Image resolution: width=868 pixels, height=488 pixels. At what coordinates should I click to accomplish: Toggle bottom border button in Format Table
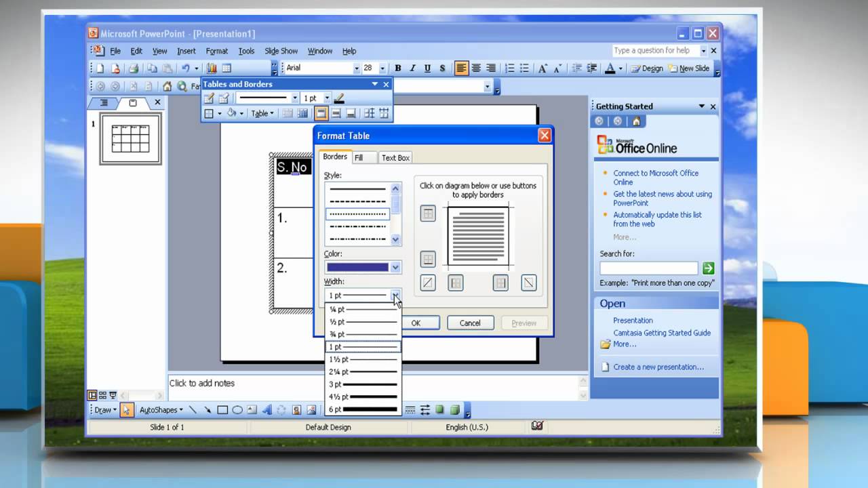click(428, 260)
